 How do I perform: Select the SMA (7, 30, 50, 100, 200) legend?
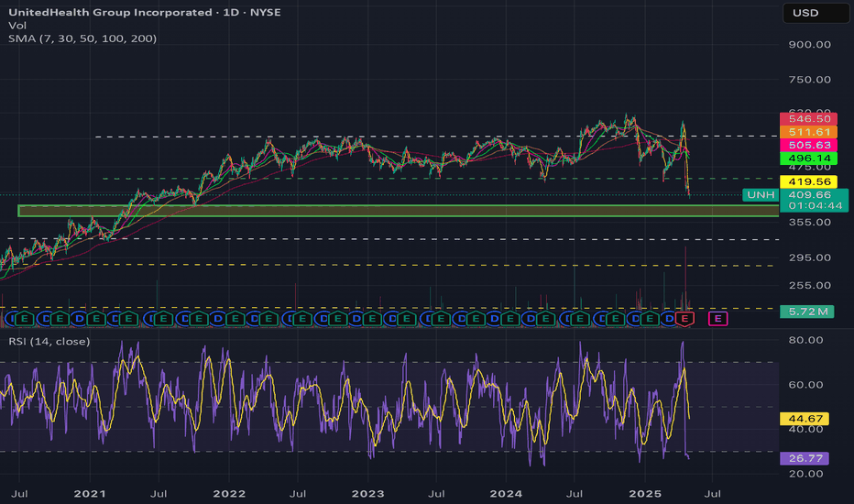(82, 38)
